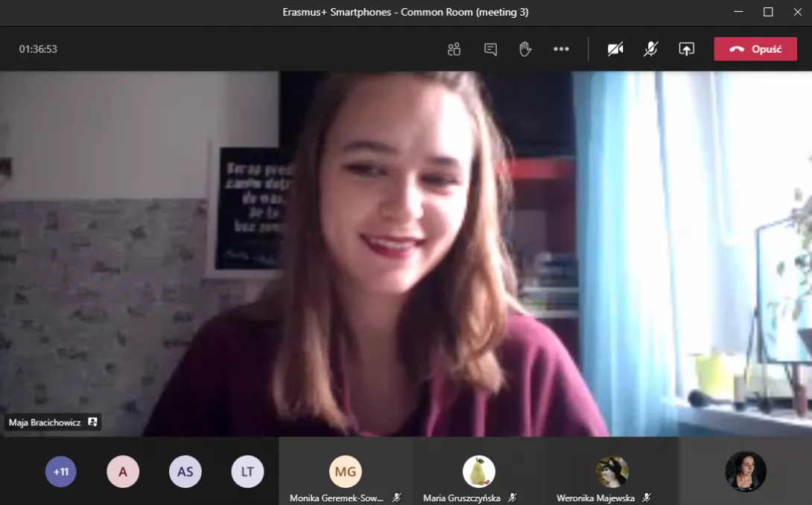Unmute the microphone
812x505 pixels.
650,49
